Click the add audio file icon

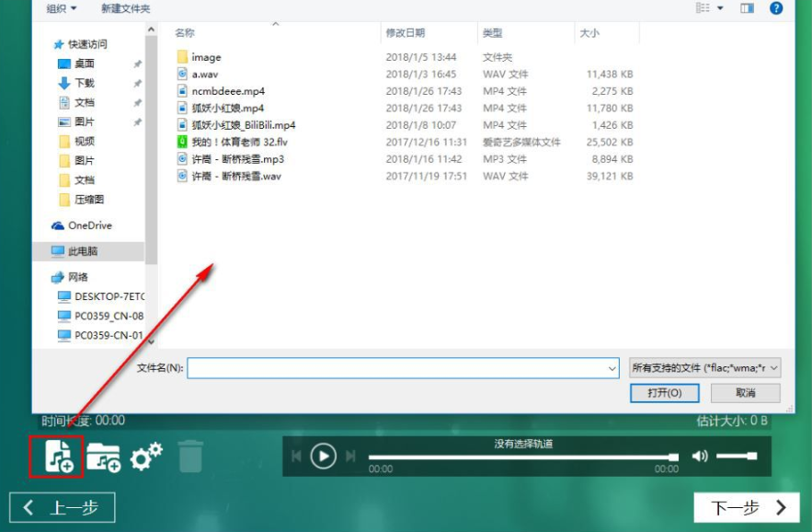click(57, 457)
